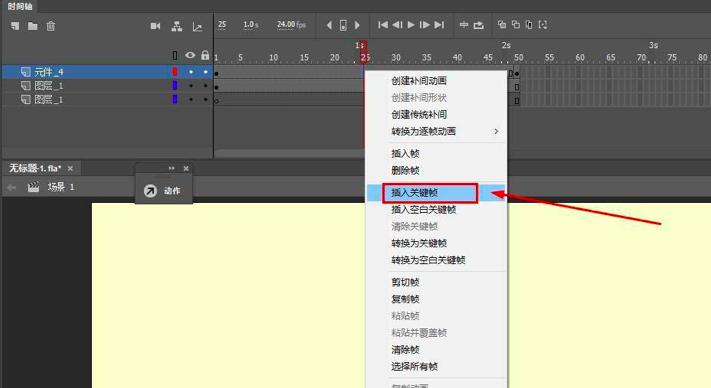Click the current frame number field 25

(x=222, y=24)
